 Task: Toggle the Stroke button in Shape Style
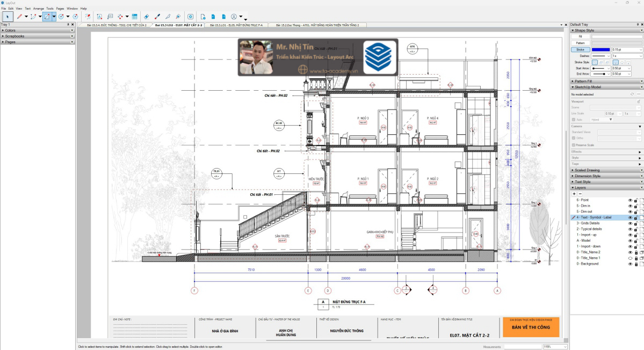point(580,49)
